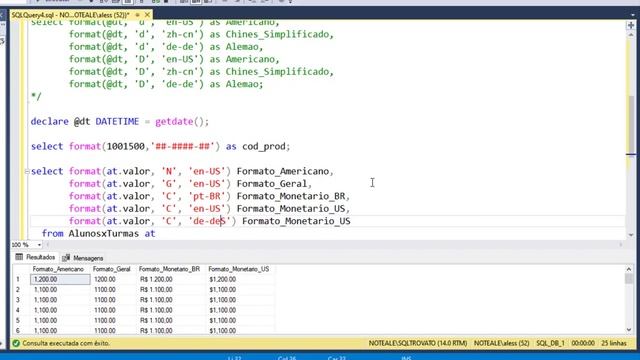
Task: Select cell 1200.00 under Formato_Geral
Action: pos(113,280)
